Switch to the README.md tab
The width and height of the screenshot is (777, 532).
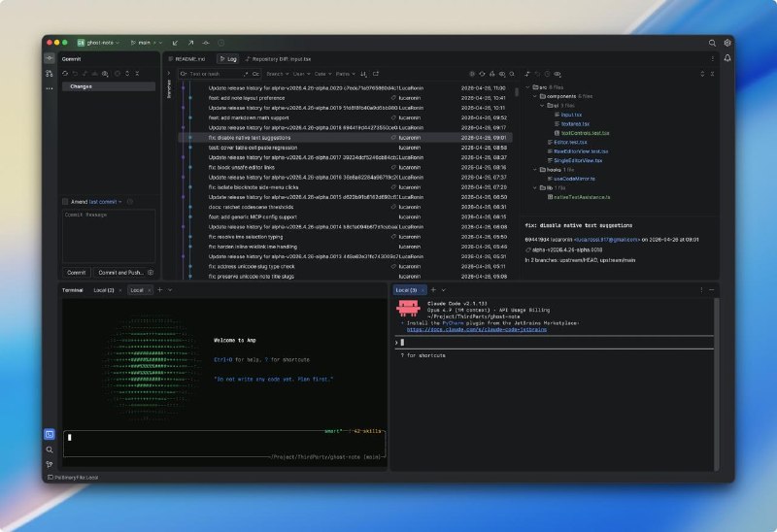[x=186, y=59]
